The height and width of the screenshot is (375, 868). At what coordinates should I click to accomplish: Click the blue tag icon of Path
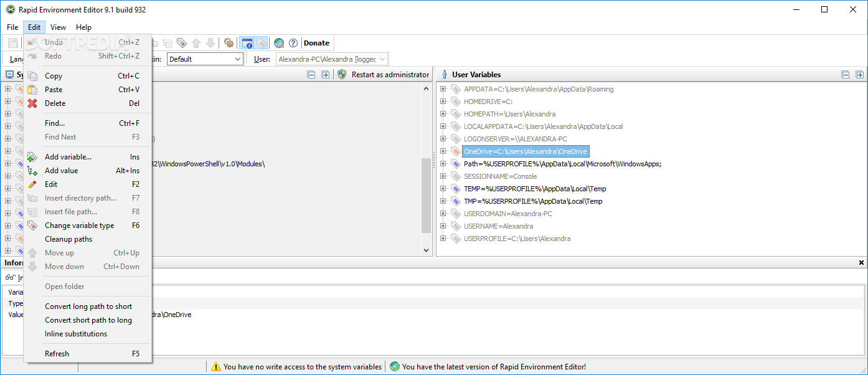[456, 164]
